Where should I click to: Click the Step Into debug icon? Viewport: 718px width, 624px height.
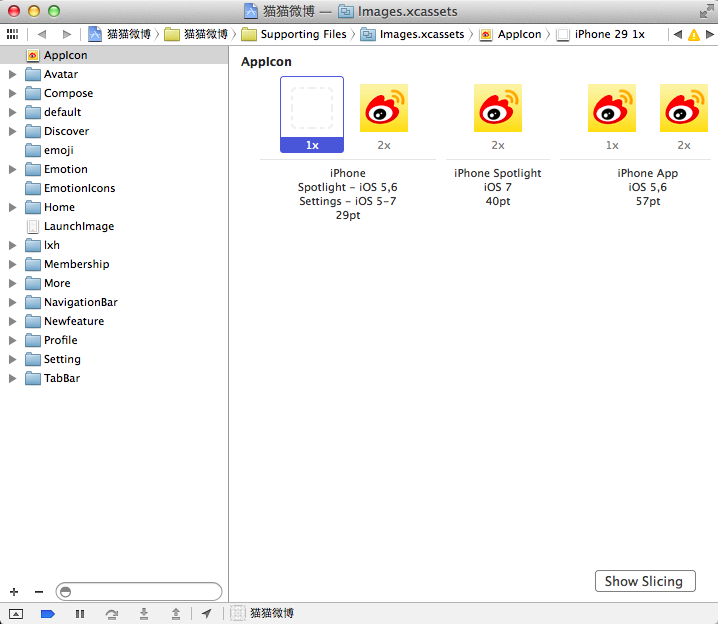point(144,614)
